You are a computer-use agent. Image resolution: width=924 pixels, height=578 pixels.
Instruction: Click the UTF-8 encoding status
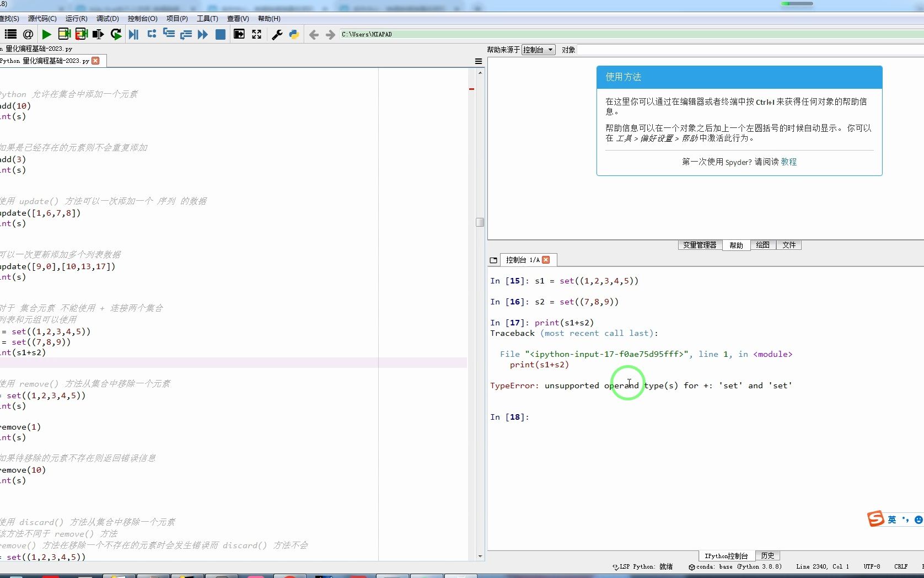[x=872, y=566]
